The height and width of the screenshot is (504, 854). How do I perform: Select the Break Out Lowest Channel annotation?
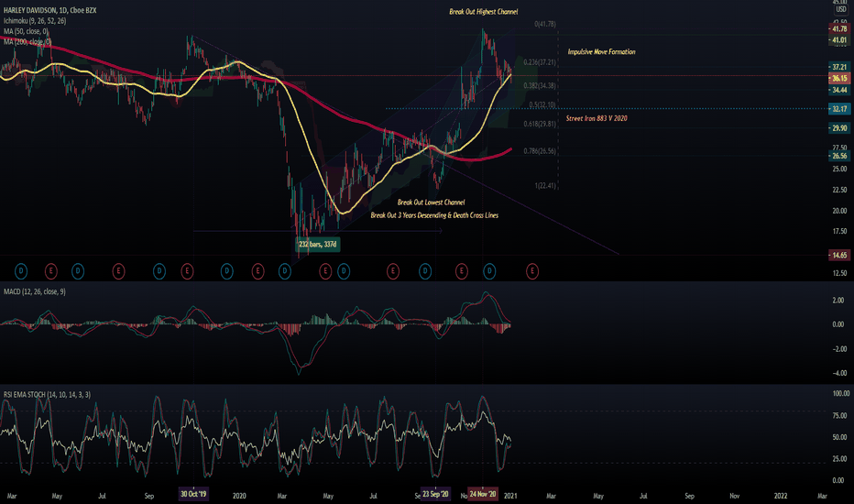point(431,203)
